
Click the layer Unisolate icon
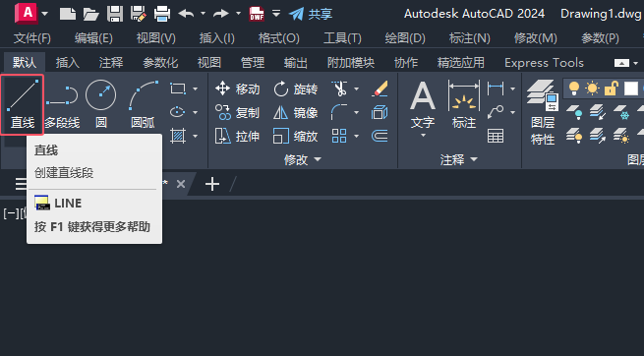[598, 136]
